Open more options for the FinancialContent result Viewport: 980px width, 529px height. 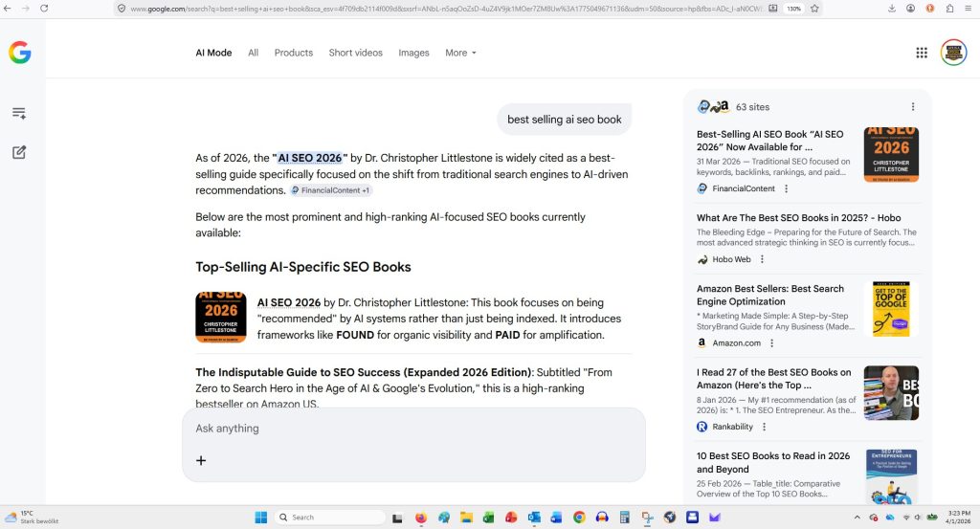(x=787, y=188)
